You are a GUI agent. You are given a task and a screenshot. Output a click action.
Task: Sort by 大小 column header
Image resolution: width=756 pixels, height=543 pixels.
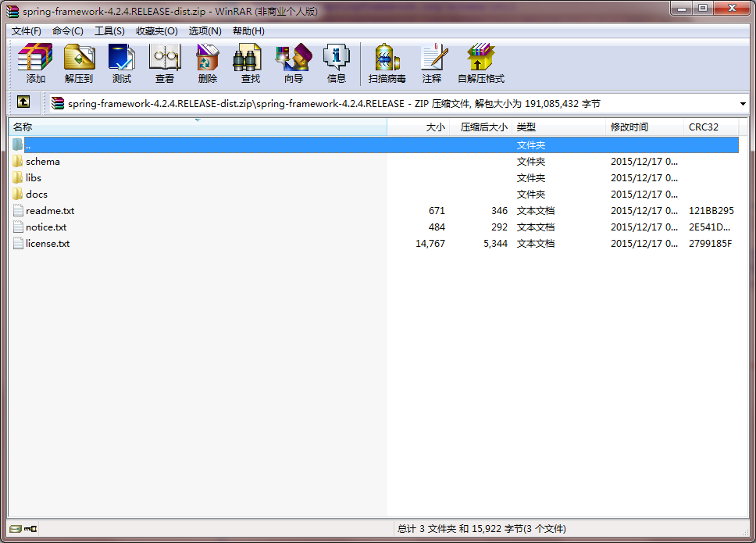[419, 127]
